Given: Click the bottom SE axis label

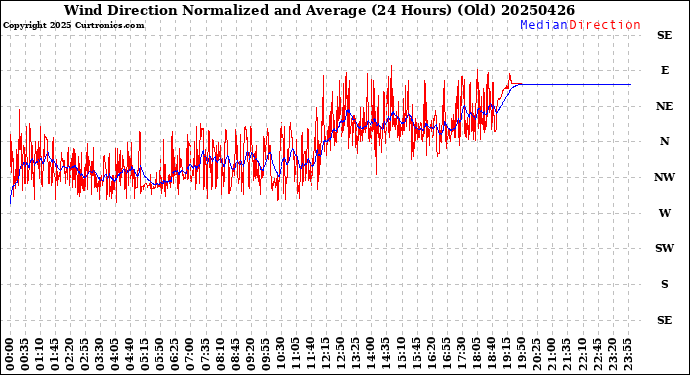Looking at the screenshot, I should 664,320.
